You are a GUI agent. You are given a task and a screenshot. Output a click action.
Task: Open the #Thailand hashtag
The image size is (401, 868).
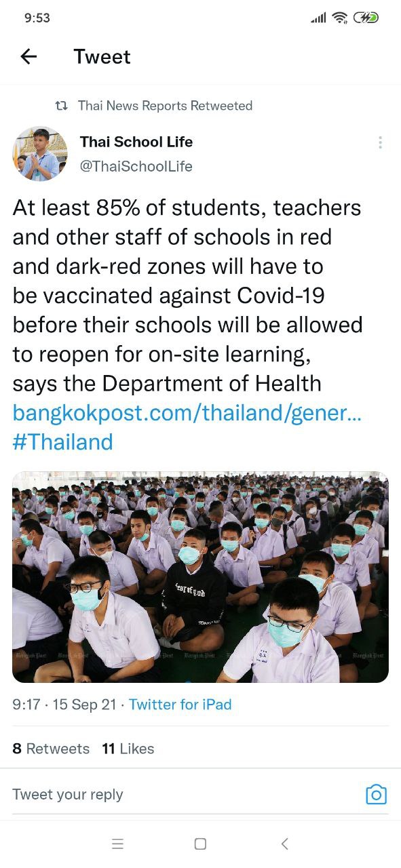[62, 442]
